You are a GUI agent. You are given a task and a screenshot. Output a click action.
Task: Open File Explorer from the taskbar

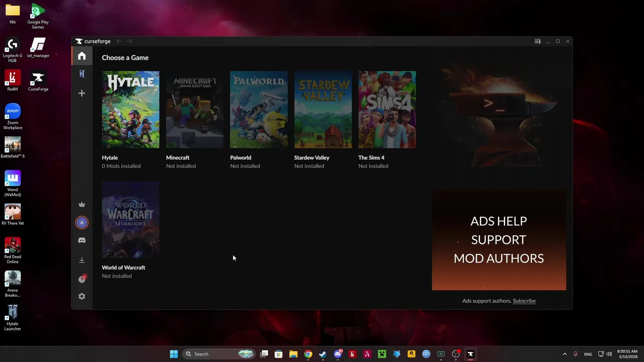(293, 354)
